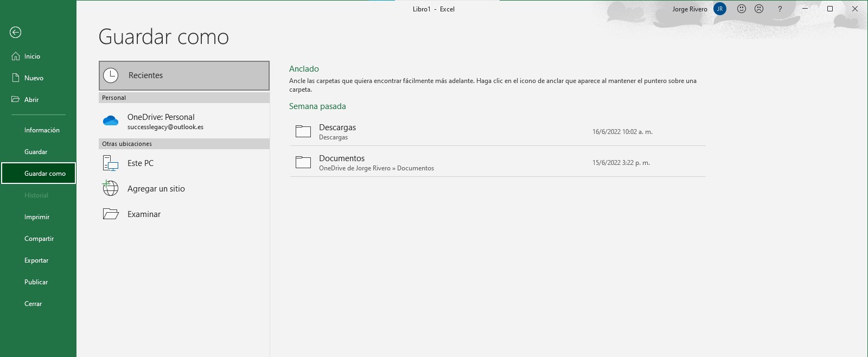Click the 15/6/2022 3:22 p. m. date
The image size is (868, 357).
pyautogui.click(x=621, y=163)
